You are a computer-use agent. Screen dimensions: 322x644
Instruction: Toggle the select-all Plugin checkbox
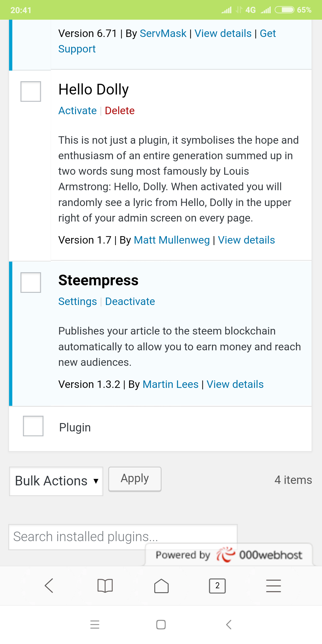tap(33, 426)
